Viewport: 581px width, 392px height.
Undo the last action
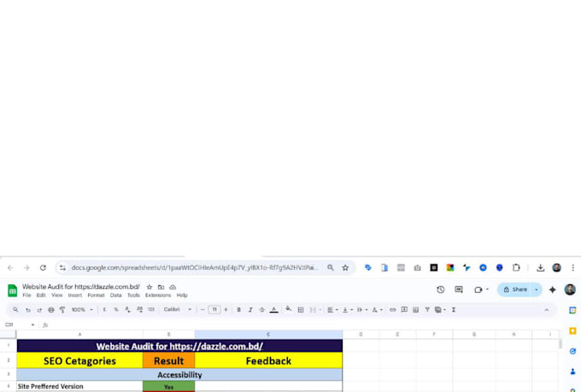point(28,310)
